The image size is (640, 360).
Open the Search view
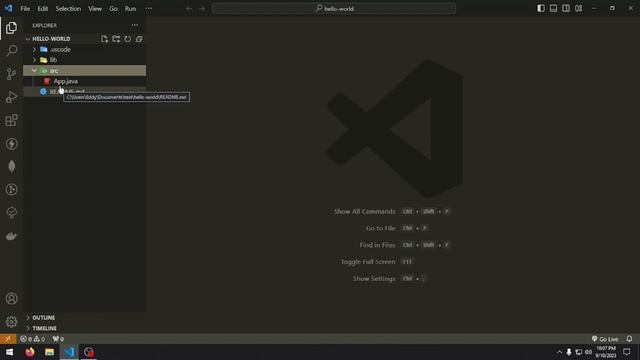click(x=11, y=51)
